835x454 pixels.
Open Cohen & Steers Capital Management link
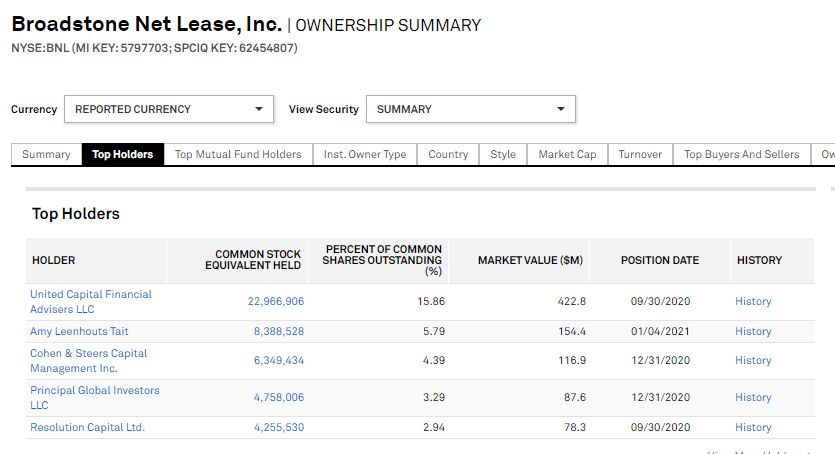tap(88, 361)
